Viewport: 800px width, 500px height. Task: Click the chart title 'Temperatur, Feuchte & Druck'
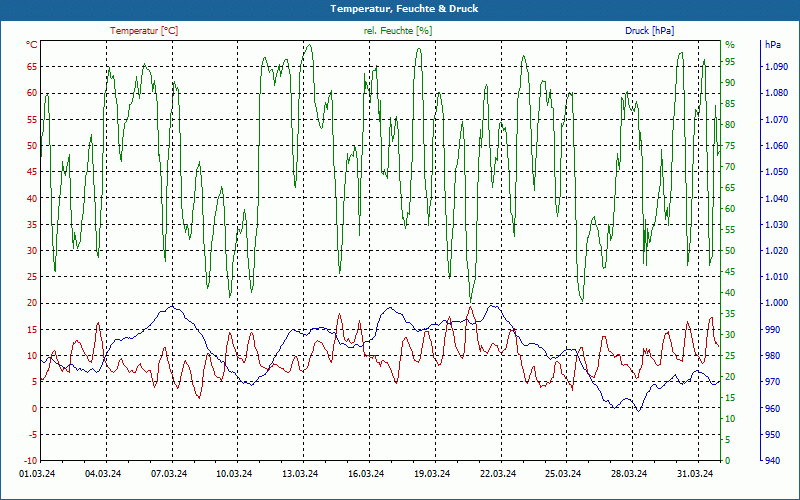(x=404, y=9)
